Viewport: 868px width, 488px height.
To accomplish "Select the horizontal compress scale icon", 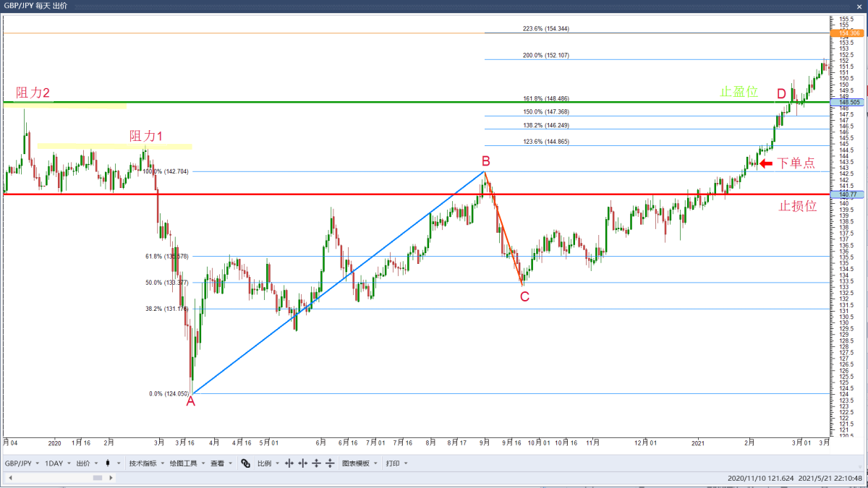I will (x=303, y=463).
